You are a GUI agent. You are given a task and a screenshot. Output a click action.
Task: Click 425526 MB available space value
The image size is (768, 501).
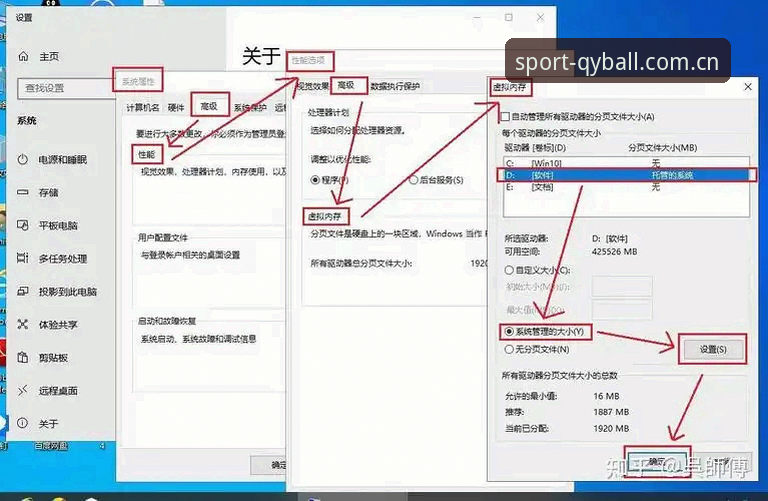pyautogui.click(x=614, y=252)
